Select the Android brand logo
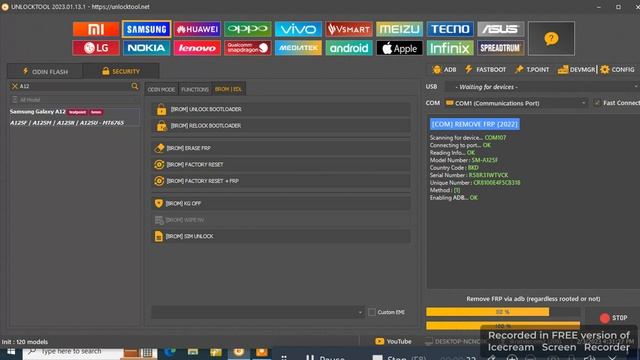The image size is (640, 360). pos(349,48)
